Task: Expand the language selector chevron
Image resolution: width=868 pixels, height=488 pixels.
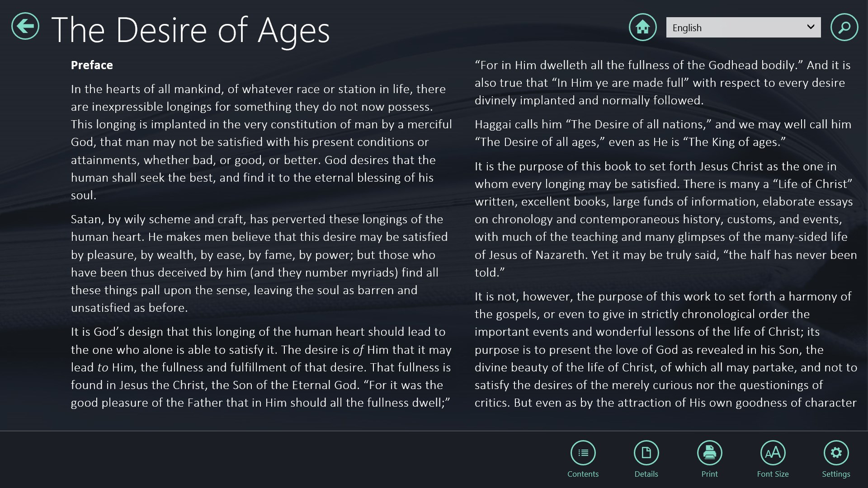Action: pos(811,27)
